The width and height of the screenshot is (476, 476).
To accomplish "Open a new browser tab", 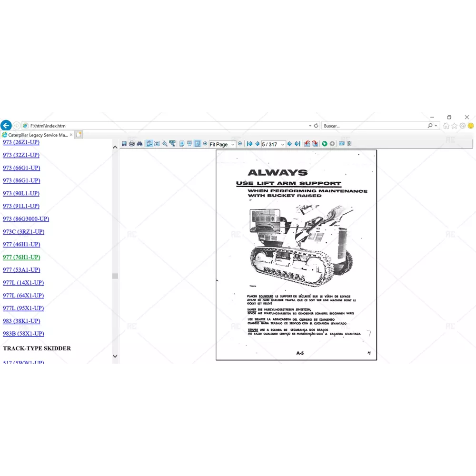I will [x=79, y=135].
